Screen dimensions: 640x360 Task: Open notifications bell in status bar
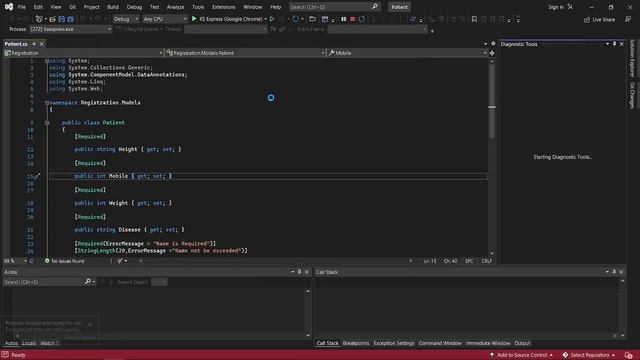(x=629, y=355)
